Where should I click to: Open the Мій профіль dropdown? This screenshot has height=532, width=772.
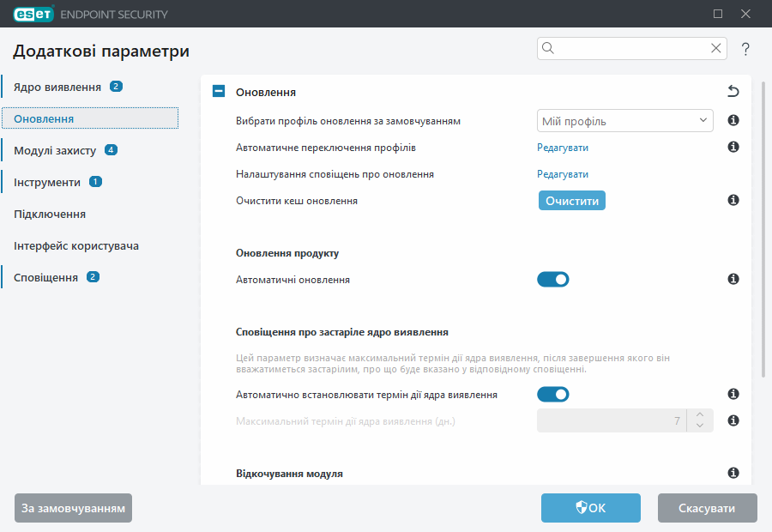tap(624, 120)
